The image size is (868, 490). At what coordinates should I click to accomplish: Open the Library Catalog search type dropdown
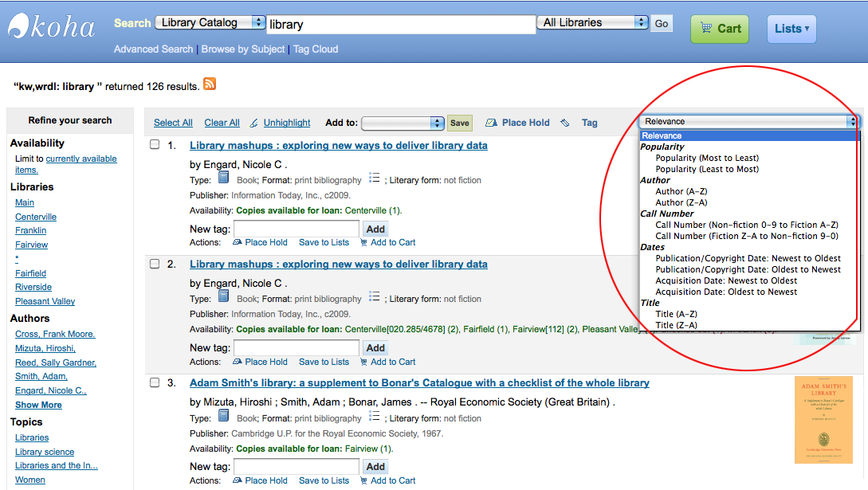210,22
